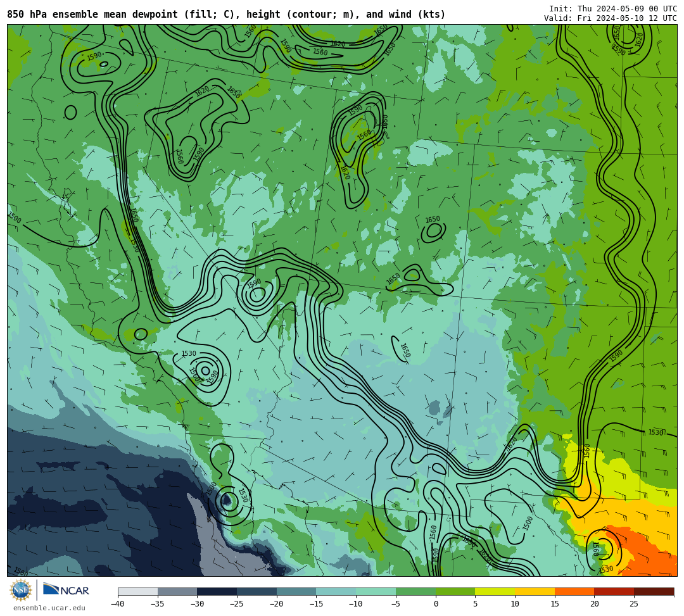Click the -10 colorbar tick label
684x616 pixels.
(x=356, y=604)
